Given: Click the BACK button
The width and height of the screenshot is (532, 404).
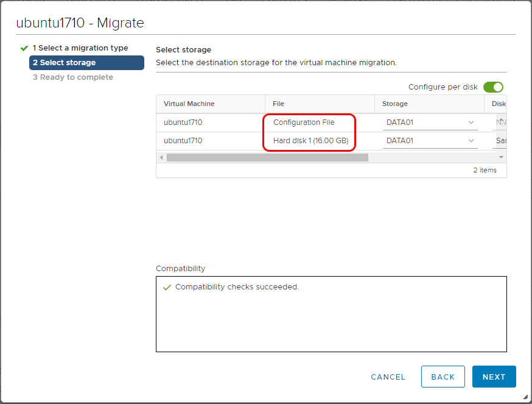Looking at the screenshot, I should [443, 377].
